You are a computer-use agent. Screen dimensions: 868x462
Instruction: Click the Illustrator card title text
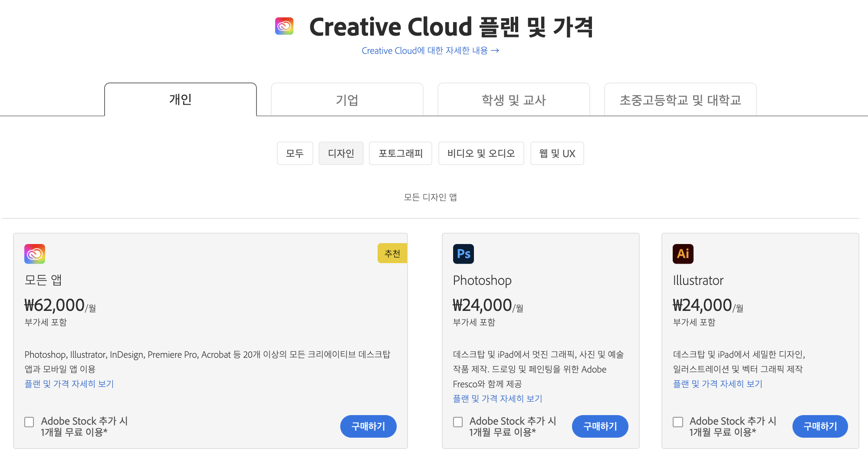698,280
